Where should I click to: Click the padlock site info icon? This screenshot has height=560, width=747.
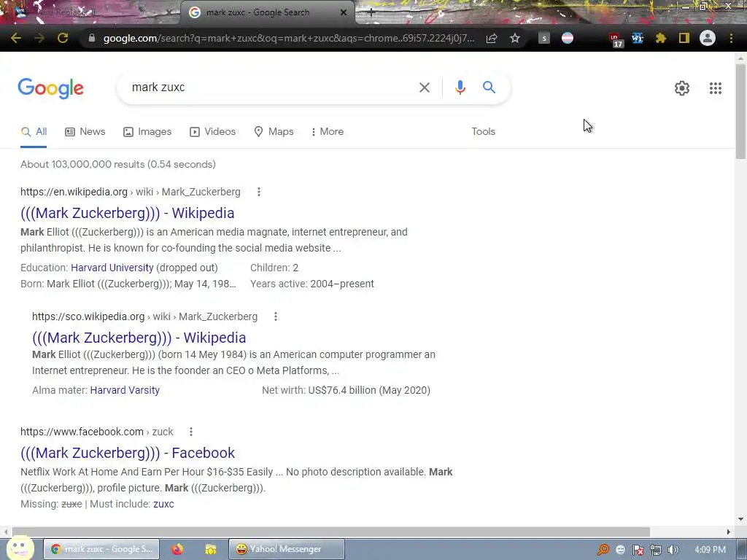(x=92, y=38)
